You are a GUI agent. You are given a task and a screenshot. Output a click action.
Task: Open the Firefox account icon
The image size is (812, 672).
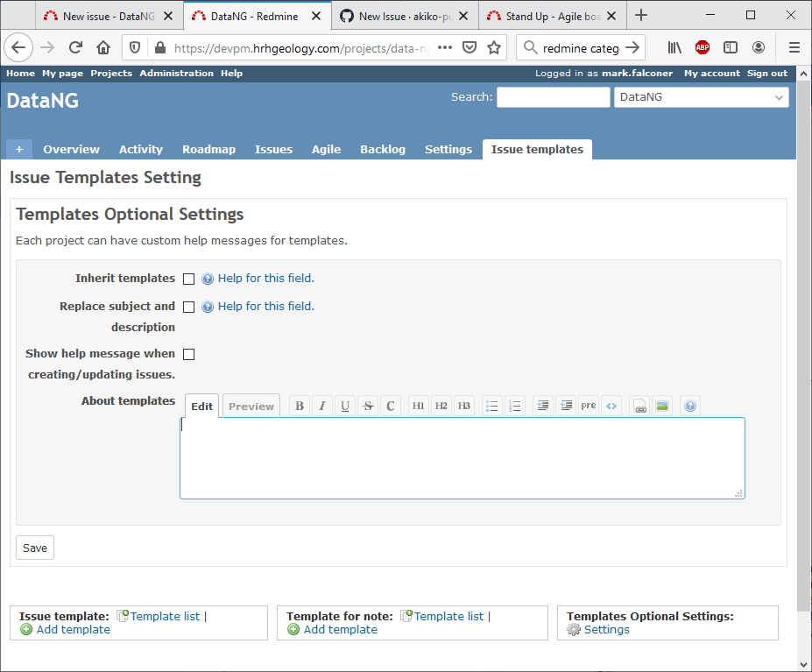(x=759, y=47)
